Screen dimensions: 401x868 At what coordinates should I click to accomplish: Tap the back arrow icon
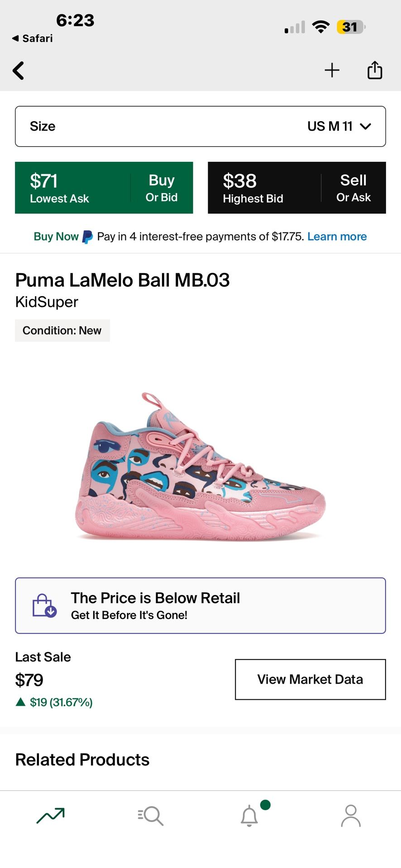(x=19, y=71)
